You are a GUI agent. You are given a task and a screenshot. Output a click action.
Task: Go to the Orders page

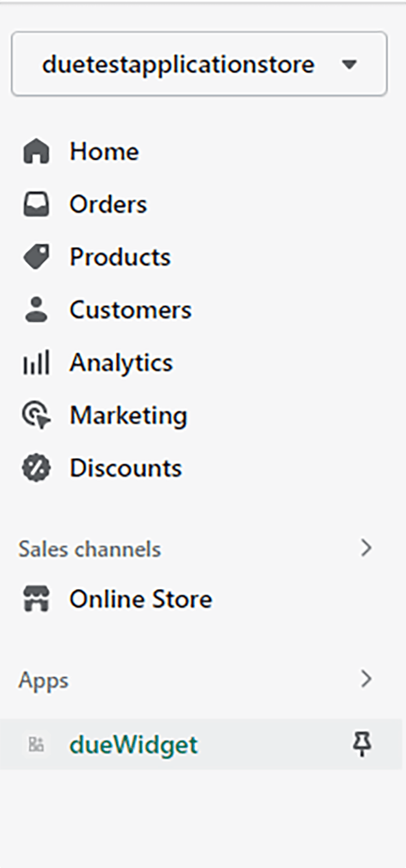[x=108, y=205]
